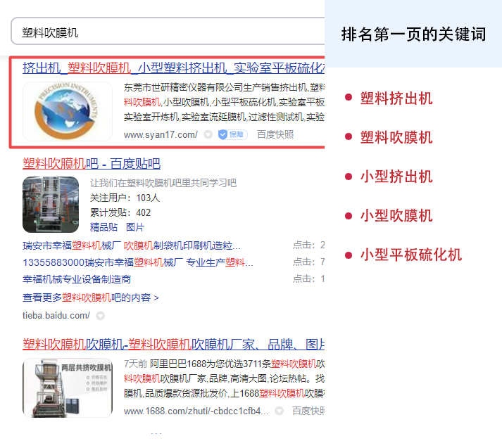
Task: Open the 塑料吹膜机吹膜机 厂家、品牌 result title
Action: [x=173, y=345]
